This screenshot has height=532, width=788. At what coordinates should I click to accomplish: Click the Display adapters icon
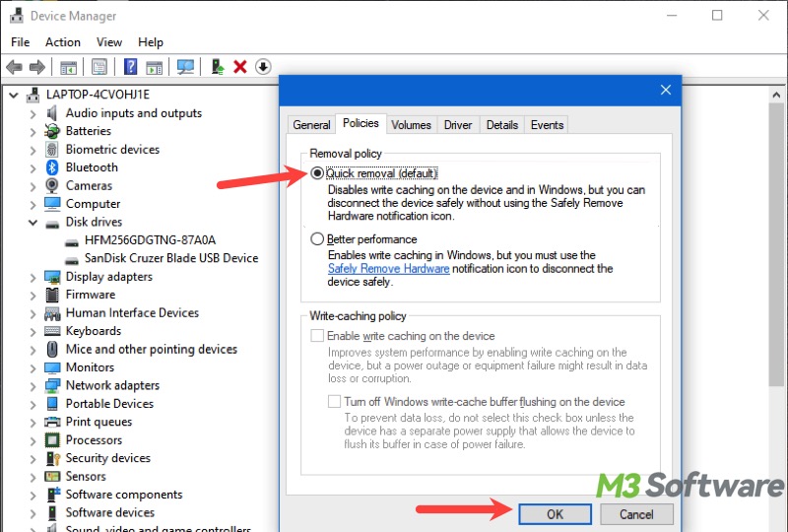point(52,277)
